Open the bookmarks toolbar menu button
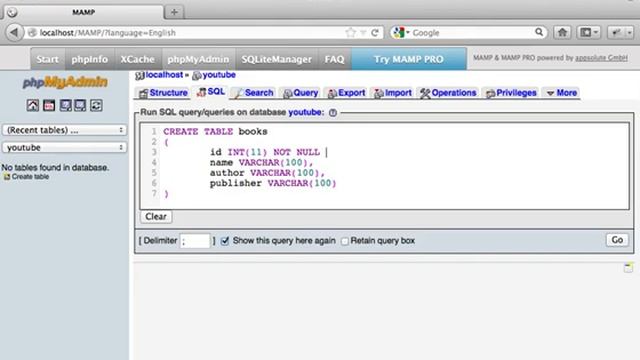640x360 pixels. click(589, 32)
